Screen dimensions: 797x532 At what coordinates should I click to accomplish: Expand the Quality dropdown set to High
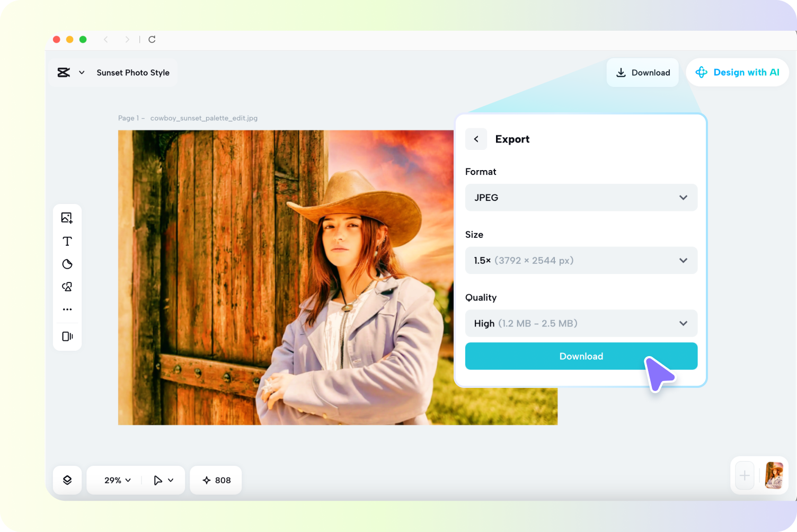point(581,323)
